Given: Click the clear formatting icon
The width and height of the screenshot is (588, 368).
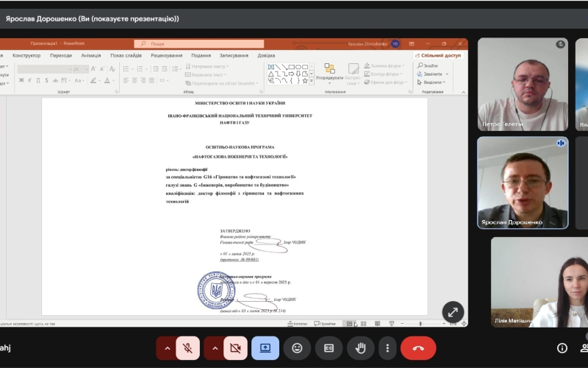Looking at the screenshot, I should 112,68.
